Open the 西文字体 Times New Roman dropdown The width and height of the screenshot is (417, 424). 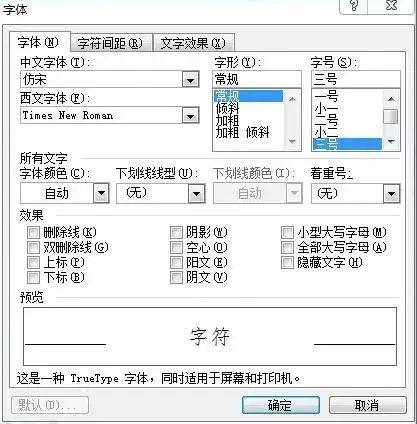click(191, 116)
